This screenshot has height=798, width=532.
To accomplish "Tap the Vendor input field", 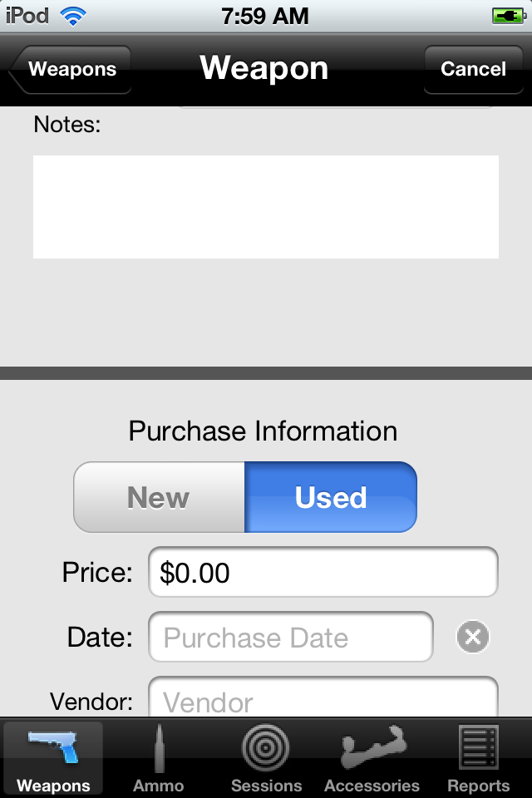I will pos(324,702).
